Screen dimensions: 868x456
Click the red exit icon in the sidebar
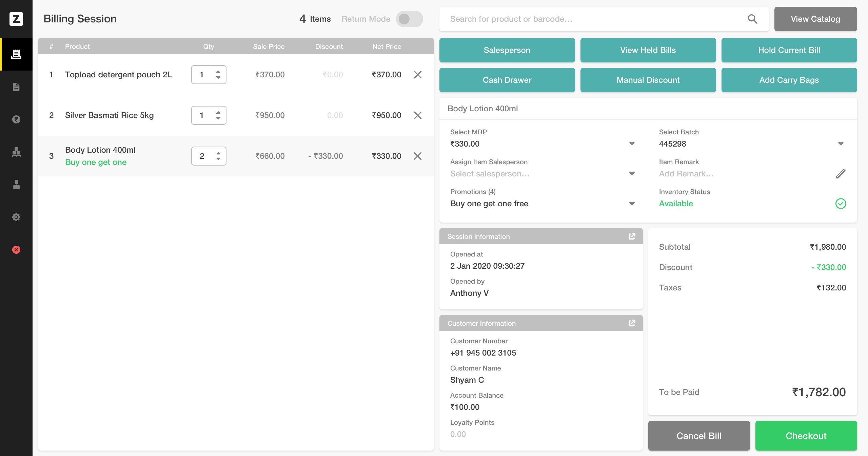(16, 250)
